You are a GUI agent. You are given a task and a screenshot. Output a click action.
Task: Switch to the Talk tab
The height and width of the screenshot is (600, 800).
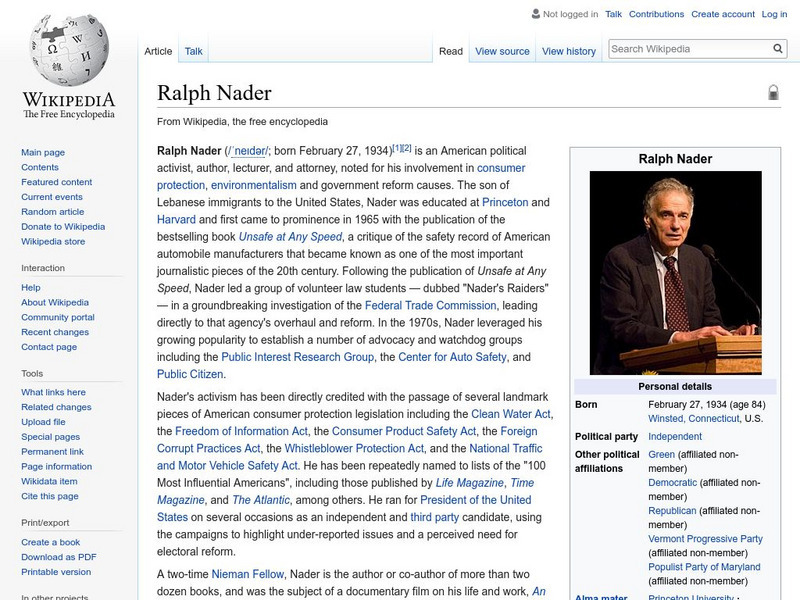[192, 50]
